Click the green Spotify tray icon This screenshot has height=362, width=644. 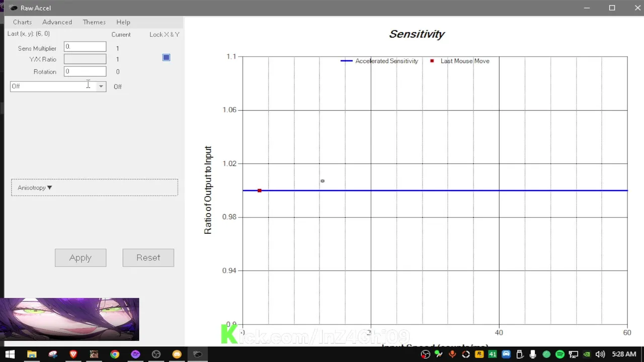(x=559, y=354)
